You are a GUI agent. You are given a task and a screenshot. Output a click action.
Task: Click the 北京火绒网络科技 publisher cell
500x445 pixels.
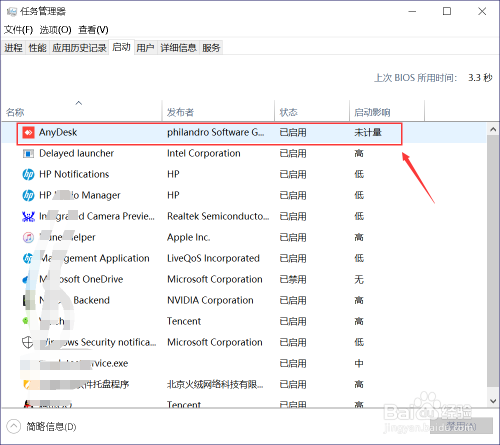[215, 384]
